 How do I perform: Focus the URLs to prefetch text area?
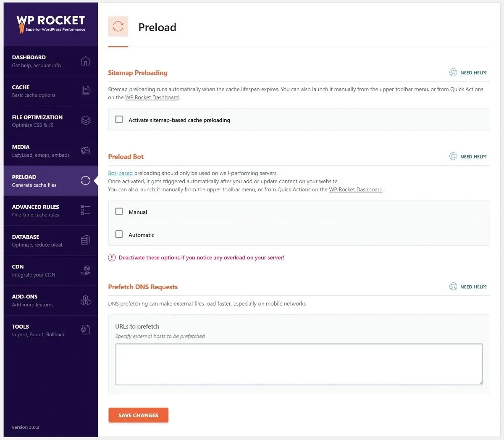pyautogui.click(x=299, y=364)
